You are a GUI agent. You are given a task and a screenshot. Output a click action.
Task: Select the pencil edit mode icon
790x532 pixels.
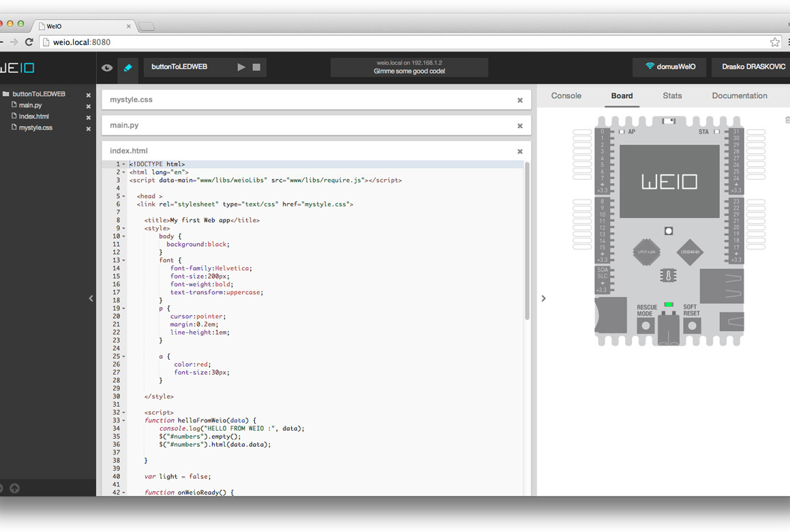pos(128,67)
